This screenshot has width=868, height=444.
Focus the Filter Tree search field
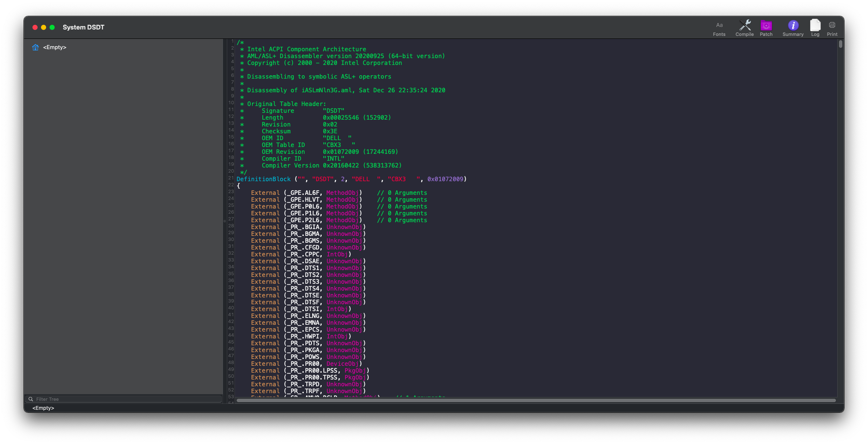[123, 399]
